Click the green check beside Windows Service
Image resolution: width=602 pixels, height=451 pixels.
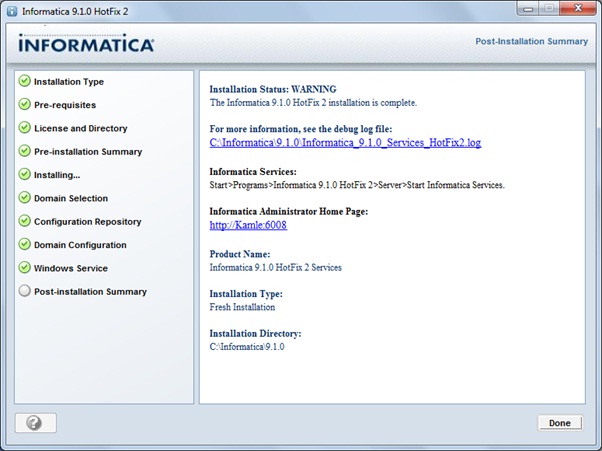pyautogui.click(x=25, y=268)
